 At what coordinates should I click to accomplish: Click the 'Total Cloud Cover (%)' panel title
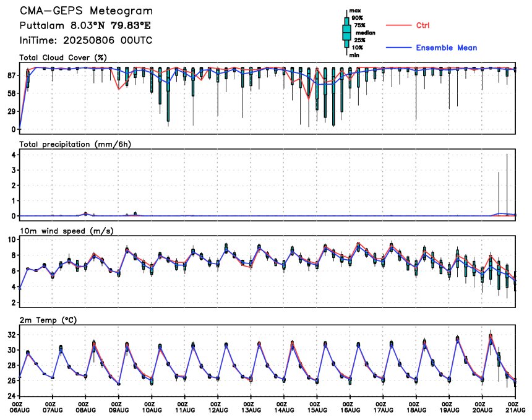coord(63,58)
